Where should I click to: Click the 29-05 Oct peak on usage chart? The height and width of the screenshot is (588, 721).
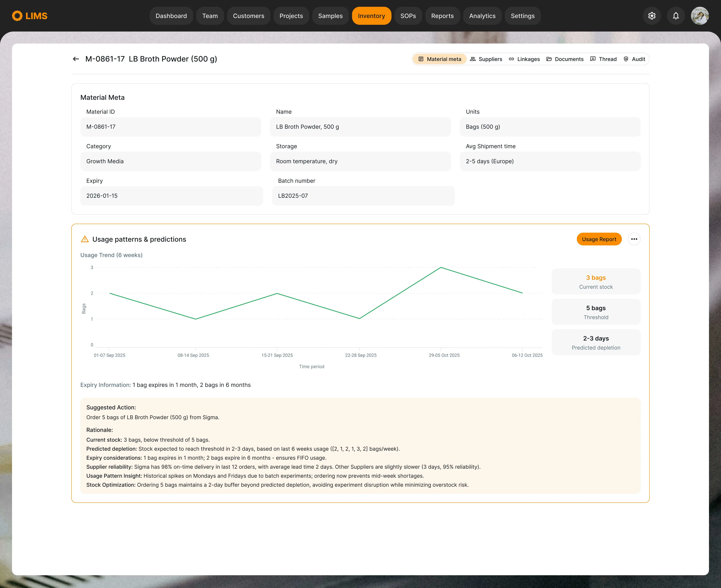point(441,268)
